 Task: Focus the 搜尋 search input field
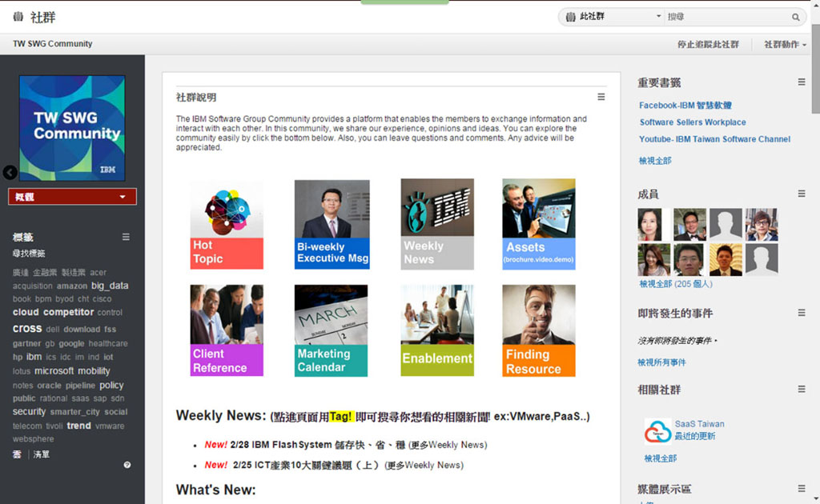coord(727,17)
